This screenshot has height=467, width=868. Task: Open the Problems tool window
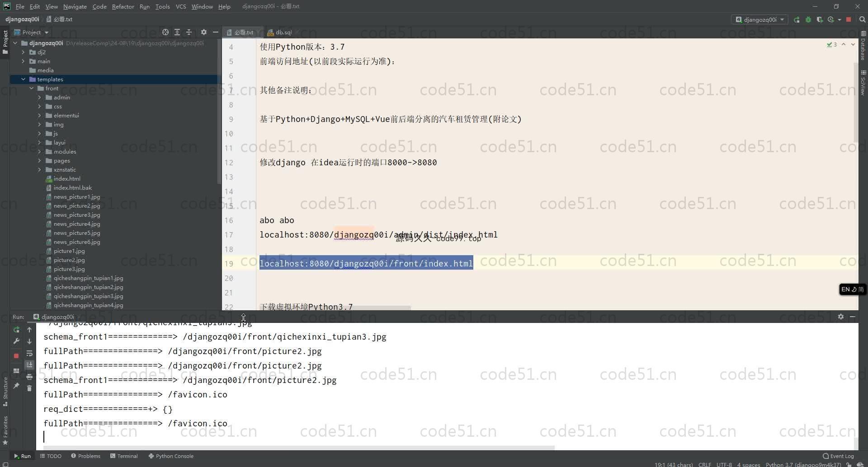pyautogui.click(x=85, y=456)
